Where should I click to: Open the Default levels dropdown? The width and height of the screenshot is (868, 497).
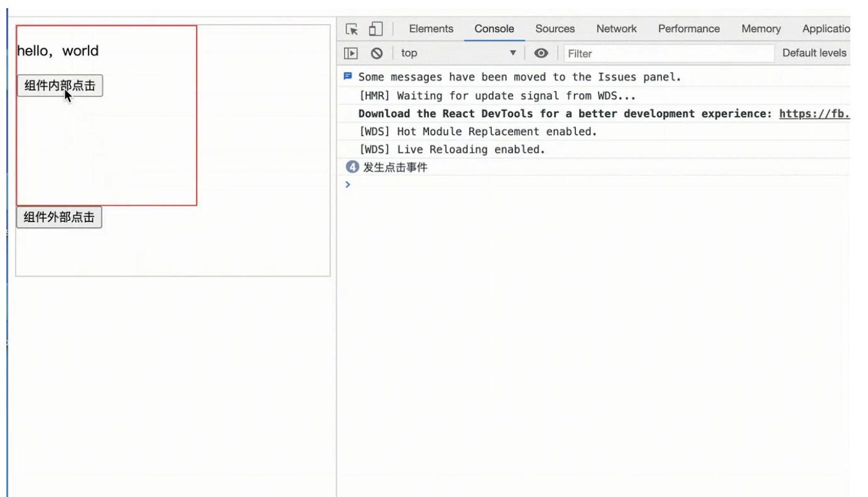(814, 53)
